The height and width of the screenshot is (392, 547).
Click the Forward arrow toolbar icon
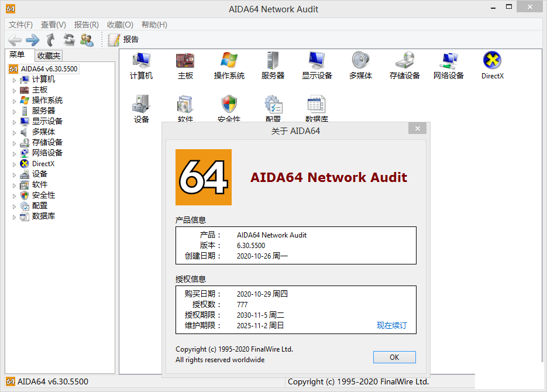32,40
